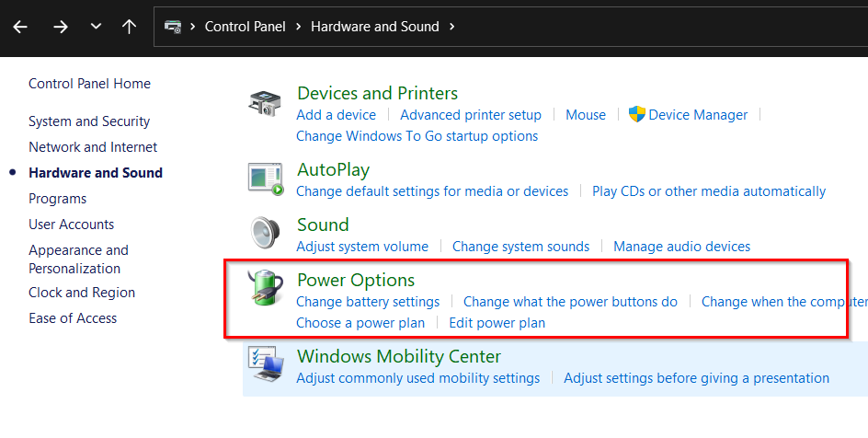This screenshot has height=438, width=868.
Task: Open Ease of Access category
Action: pos(73,318)
